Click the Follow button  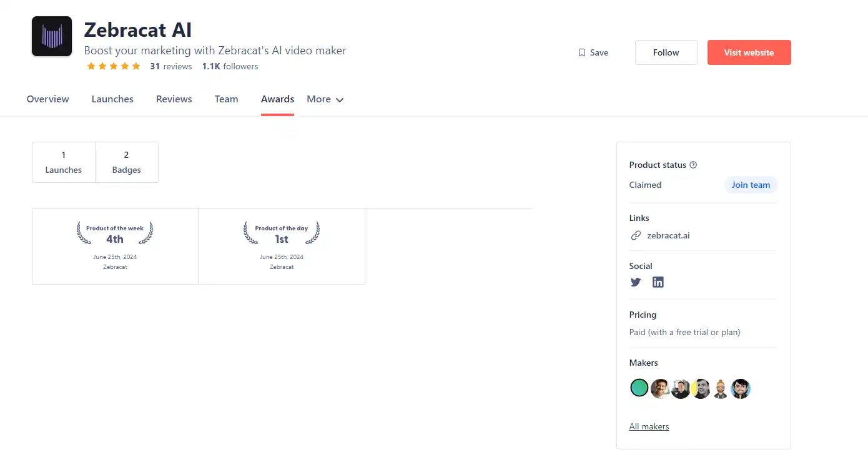click(666, 52)
